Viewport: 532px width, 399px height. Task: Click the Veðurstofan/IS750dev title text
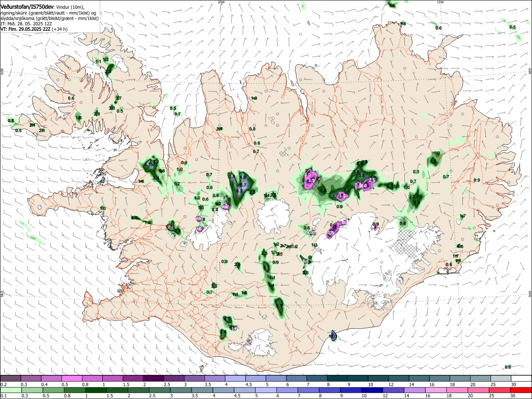[x=27, y=7]
